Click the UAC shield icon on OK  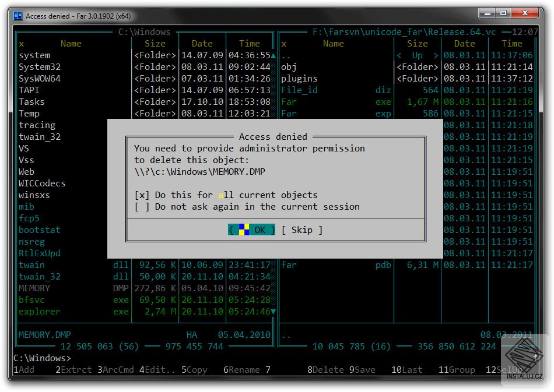pyautogui.click(x=244, y=229)
